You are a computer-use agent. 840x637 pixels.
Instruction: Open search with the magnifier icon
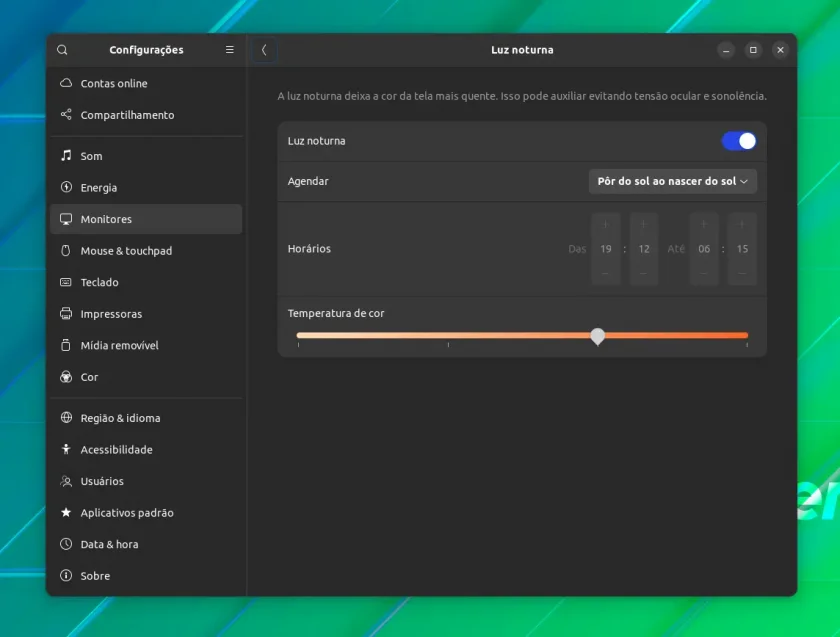click(x=62, y=50)
